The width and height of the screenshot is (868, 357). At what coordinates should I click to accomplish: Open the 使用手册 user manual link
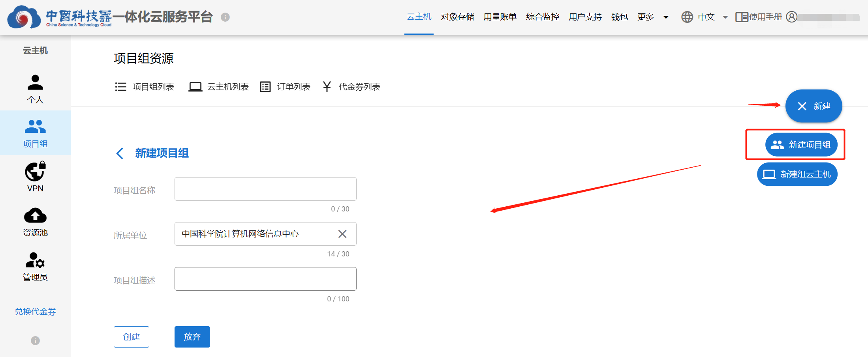click(x=759, y=17)
